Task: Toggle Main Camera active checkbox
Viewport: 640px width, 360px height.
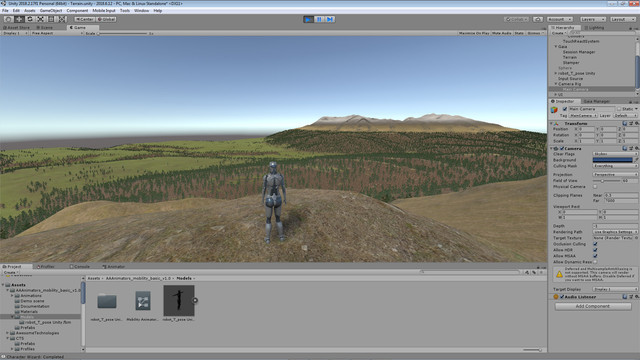Action: [565, 109]
